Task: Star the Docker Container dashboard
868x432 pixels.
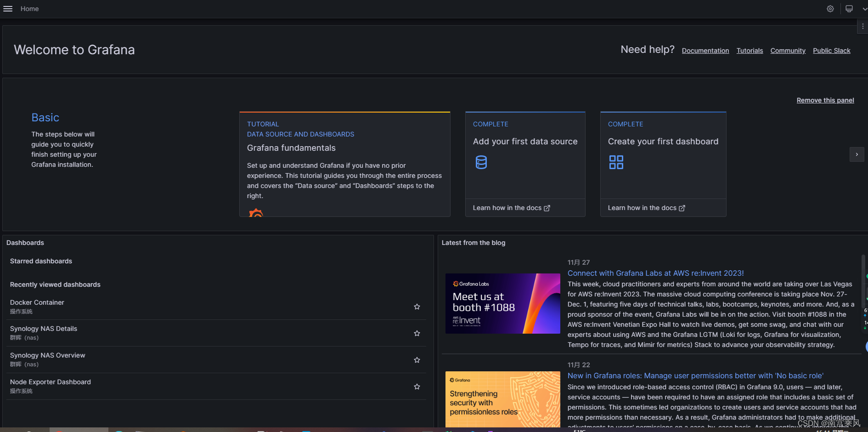Action: click(x=417, y=307)
